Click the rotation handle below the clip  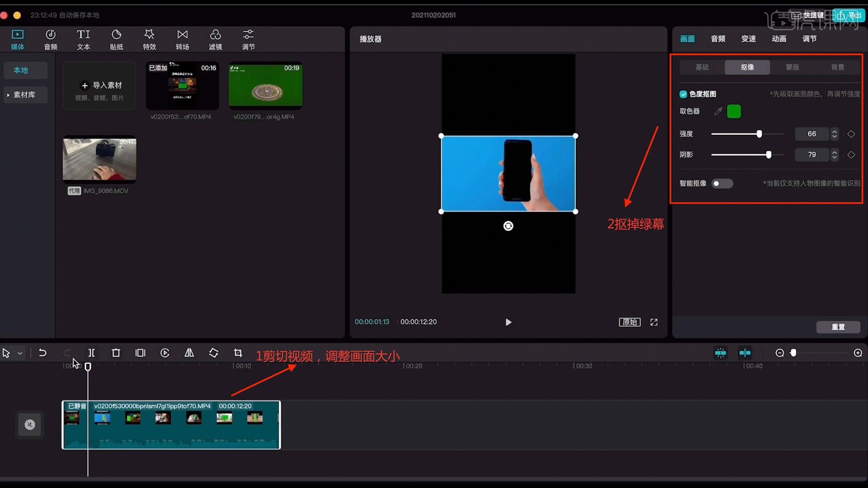pos(508,226)
